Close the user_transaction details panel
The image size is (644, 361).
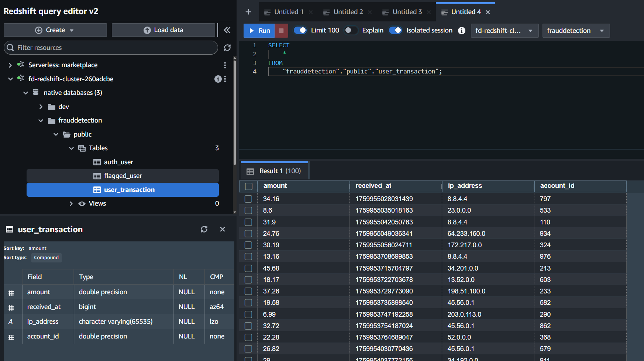[x=223, y=229]
